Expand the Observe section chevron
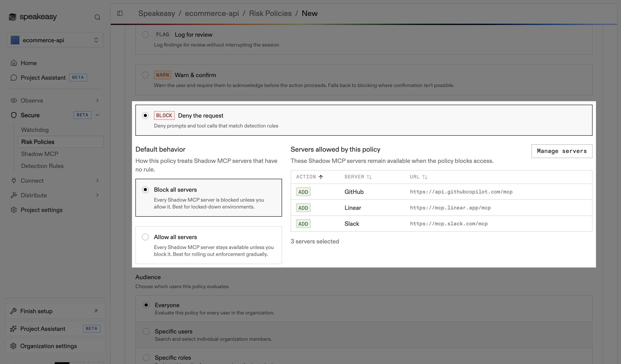This screenshot has width=621, height=364. point(97,100)
